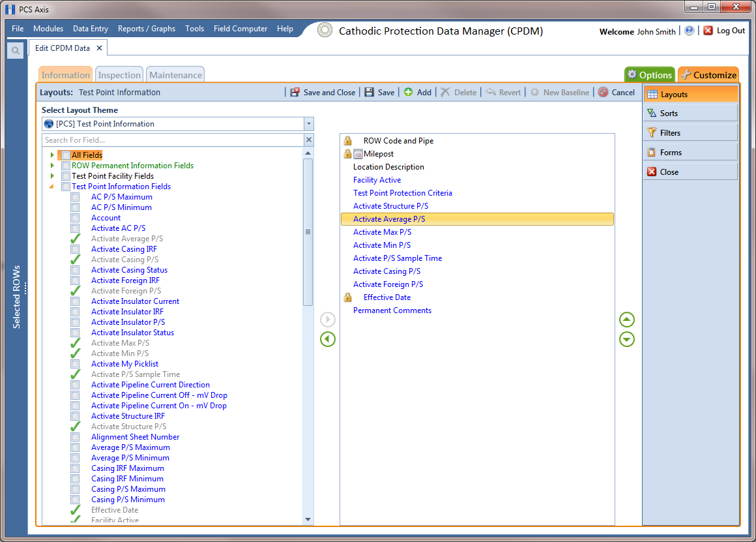Screen dimensions: 756x542
Task: Check the Test Point Facility Fields checkbox
Action: click(x=66, y=176)
